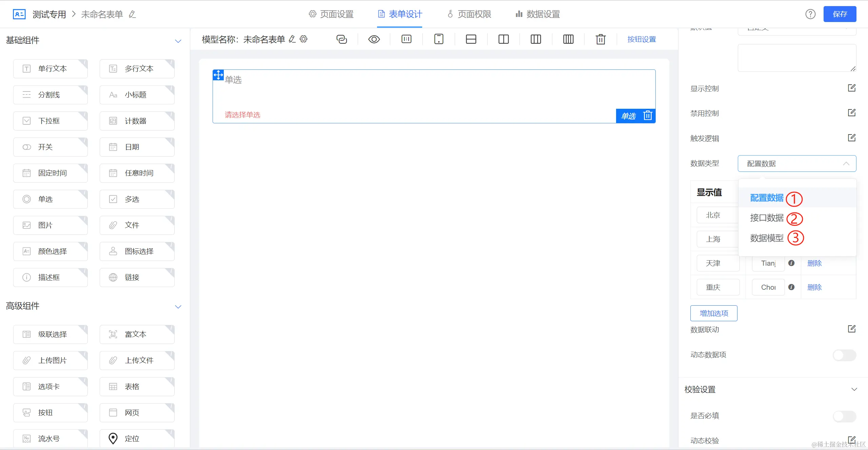
Task: Click the 按钮设置 link
Action: (x=642, y=39)
